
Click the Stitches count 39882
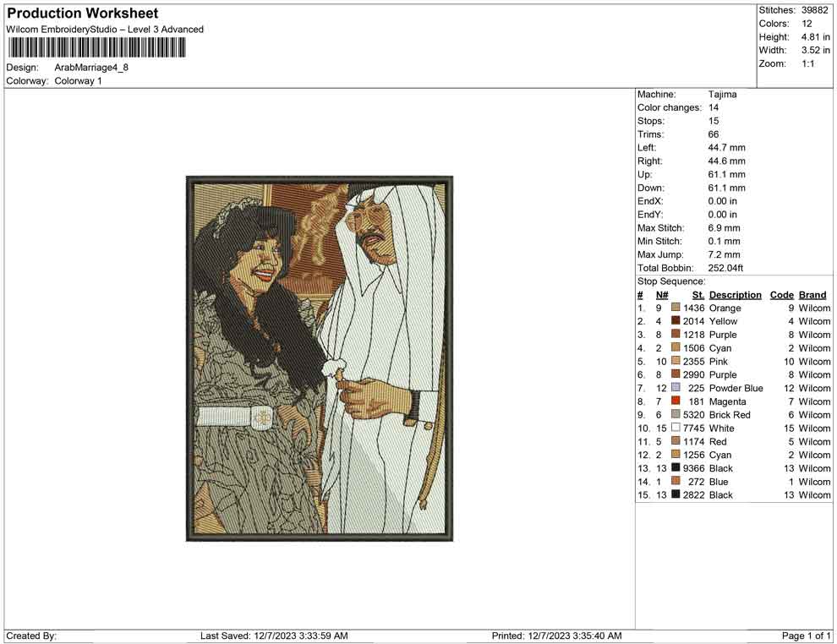814,10
